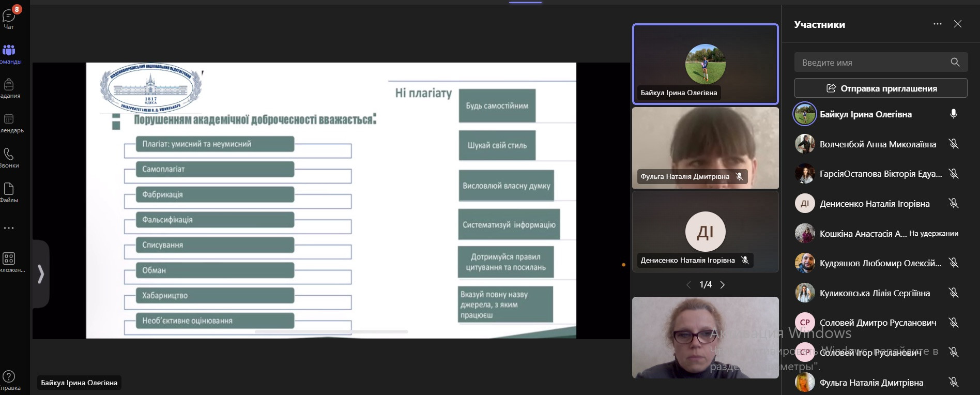Click muted mic icon in Фульга Наталія's list row
This screenshot has width=980, height=395.
[954, 383]
